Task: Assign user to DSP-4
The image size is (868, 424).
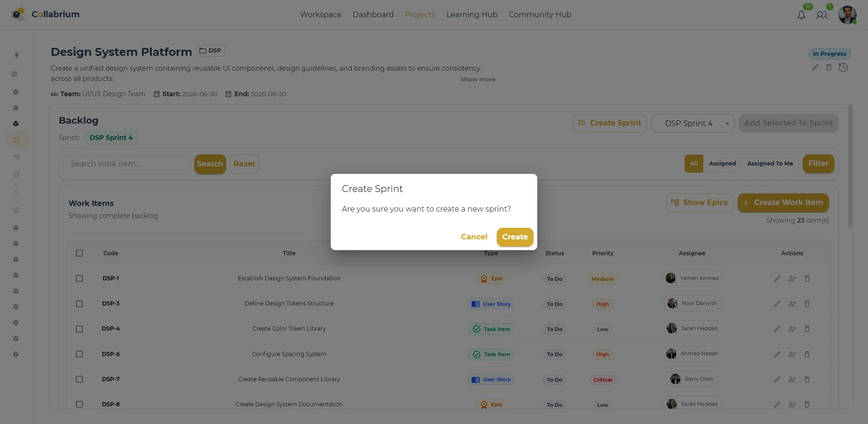Action: pyautogui.click(x=792, y=329)
